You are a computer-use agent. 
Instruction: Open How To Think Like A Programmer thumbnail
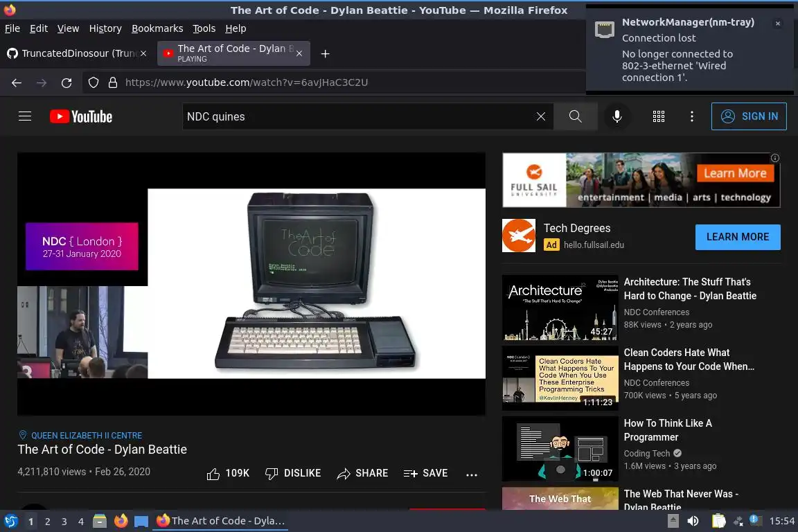560,448
